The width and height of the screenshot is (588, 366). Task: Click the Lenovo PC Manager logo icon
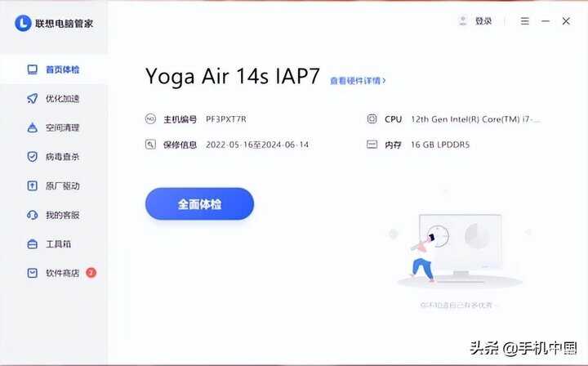click(23, 23)
